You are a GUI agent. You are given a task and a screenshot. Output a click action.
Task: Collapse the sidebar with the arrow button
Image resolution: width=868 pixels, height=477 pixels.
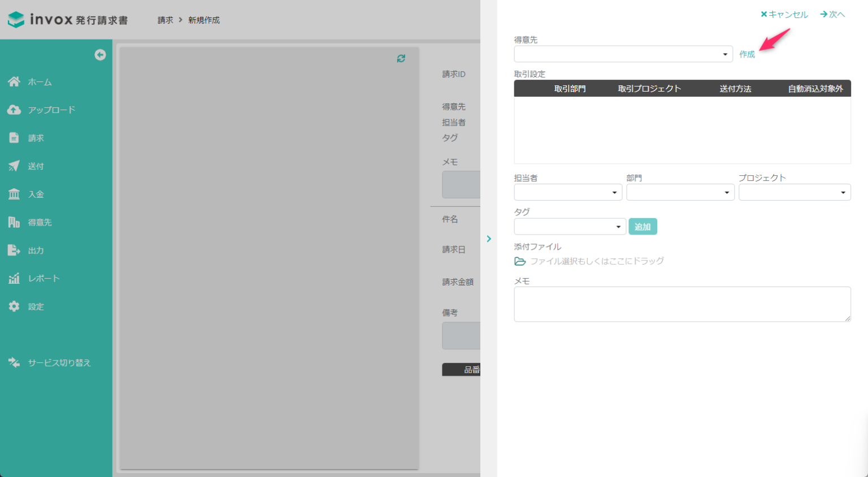point(100,54)
